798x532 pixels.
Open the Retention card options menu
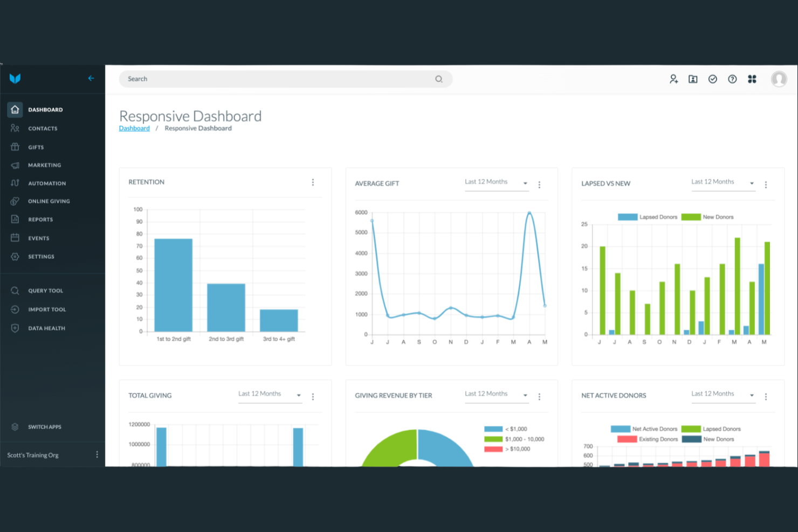[x=313, y=182]
